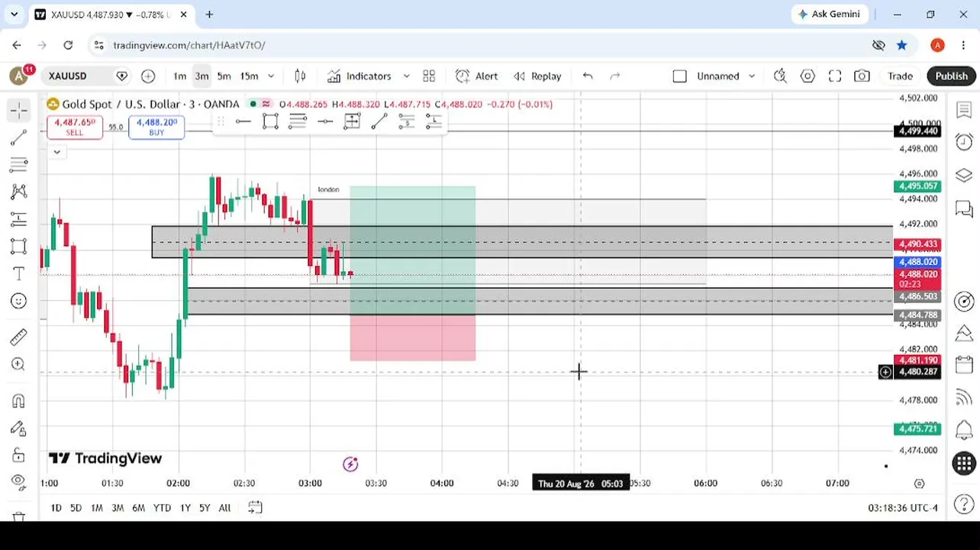Select the crosshair cursor tool
The image size is (980, 550).
19,111
